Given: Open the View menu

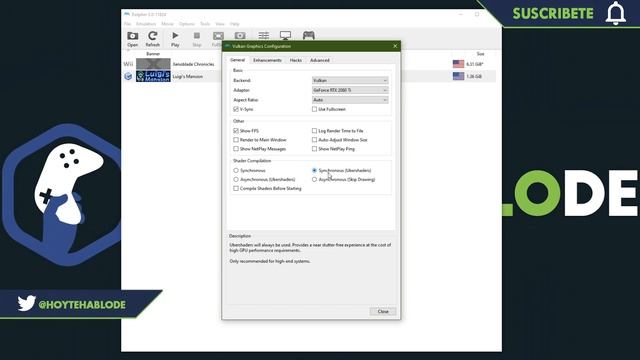Looking at the screenshot, I should [220, 24].
